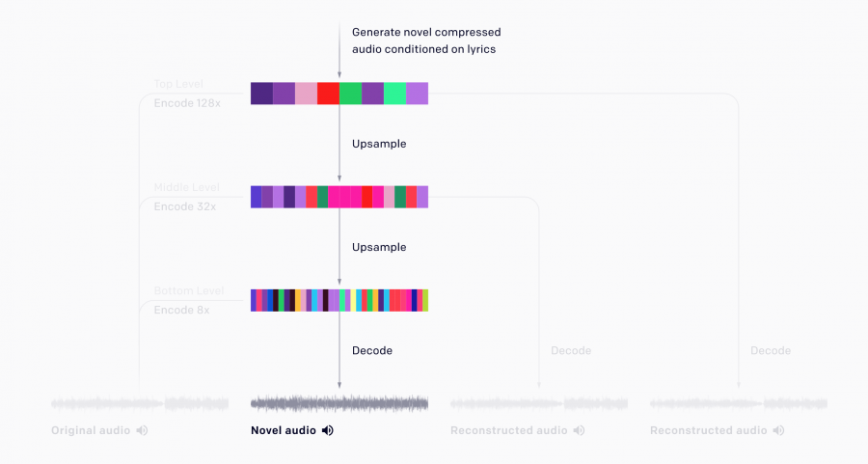Click the speaker icon beside Novel audio

click(x=328, y=430)
